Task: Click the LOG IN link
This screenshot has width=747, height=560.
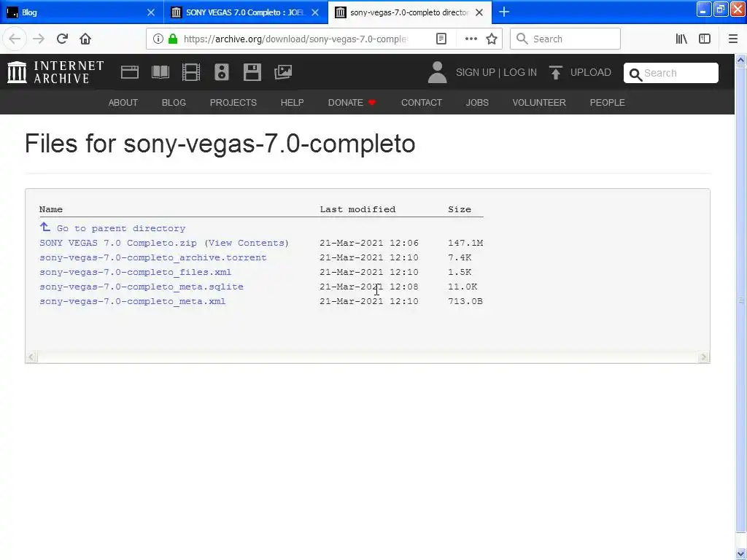Action: (x=520, y=72)
